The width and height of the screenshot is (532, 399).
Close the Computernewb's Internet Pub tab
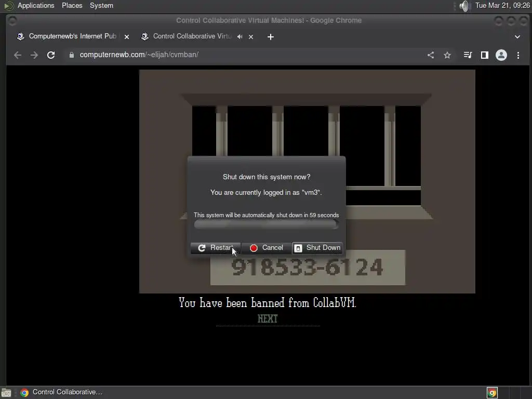pos(127,37)
